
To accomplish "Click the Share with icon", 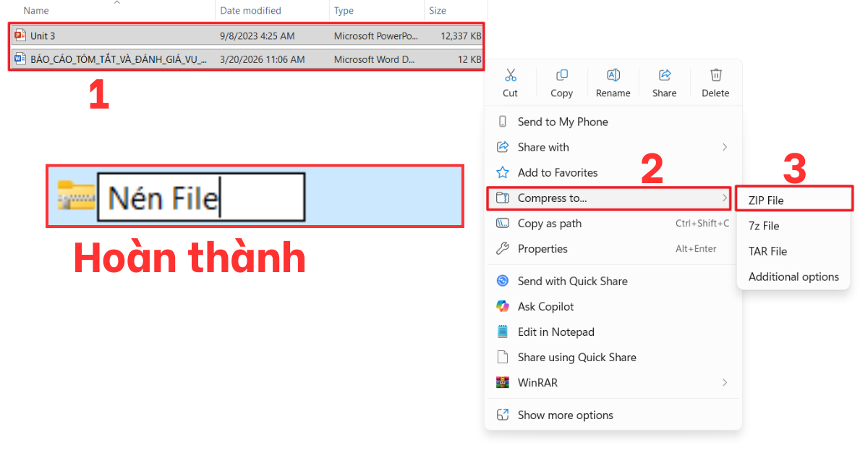I will [503, 147].
